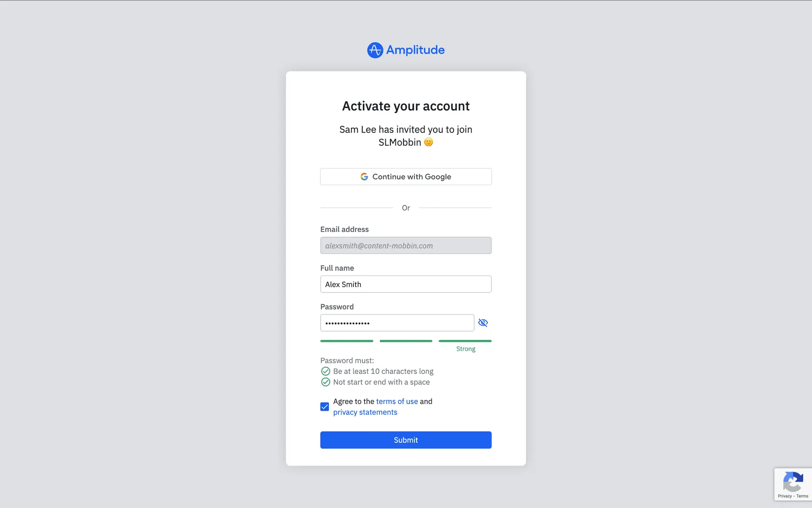
Task: Click the green check for 10 characters rule
Action: (x=325, y=371)
